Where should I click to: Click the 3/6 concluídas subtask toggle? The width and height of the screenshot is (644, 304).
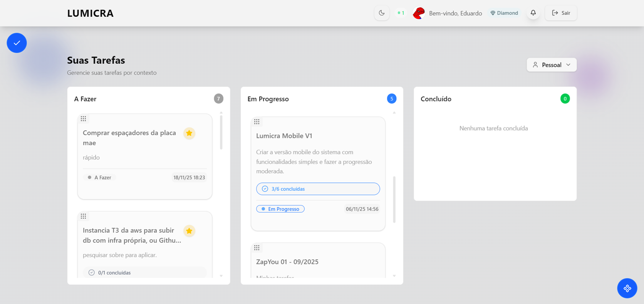(317, 189)
